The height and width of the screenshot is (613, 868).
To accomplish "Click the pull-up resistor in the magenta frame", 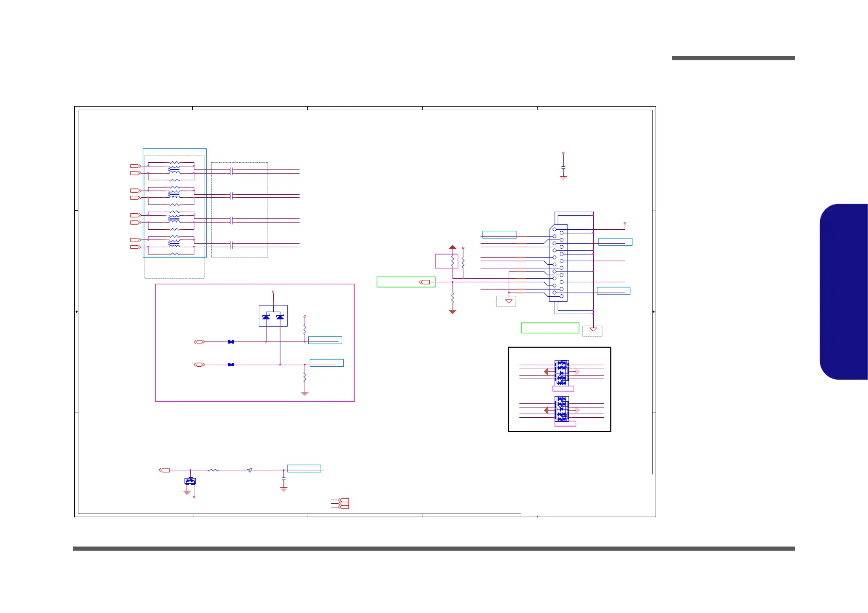I will click(305, 329).
